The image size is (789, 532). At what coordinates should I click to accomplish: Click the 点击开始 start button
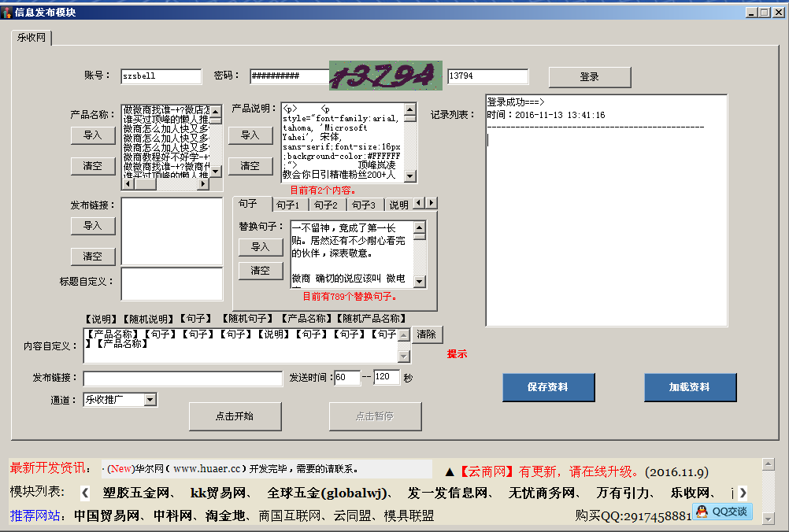coord(235,416)
